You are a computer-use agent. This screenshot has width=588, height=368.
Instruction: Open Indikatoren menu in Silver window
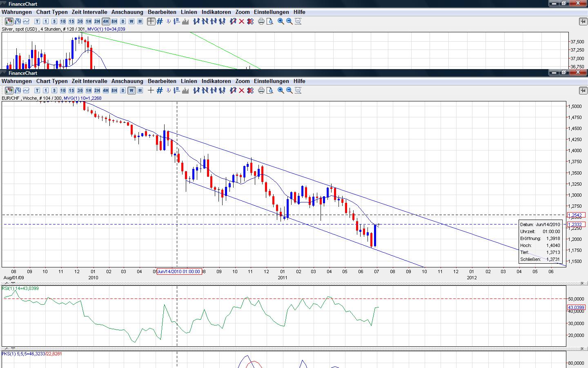(x=216, y=12)
